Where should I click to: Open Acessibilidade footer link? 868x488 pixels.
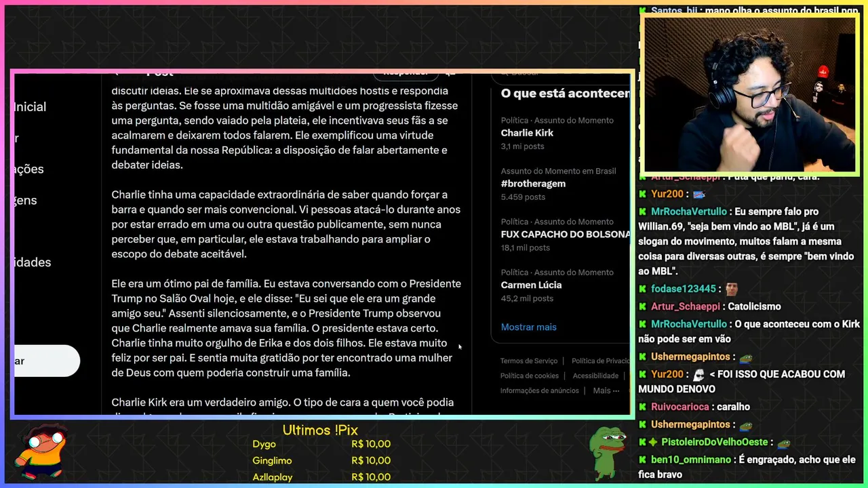tap(595, 375)
